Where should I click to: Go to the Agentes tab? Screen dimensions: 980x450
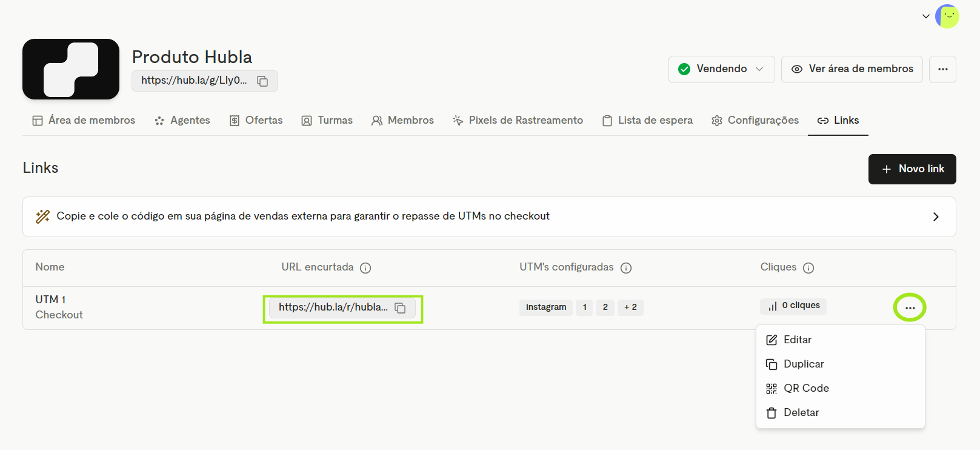182,120
